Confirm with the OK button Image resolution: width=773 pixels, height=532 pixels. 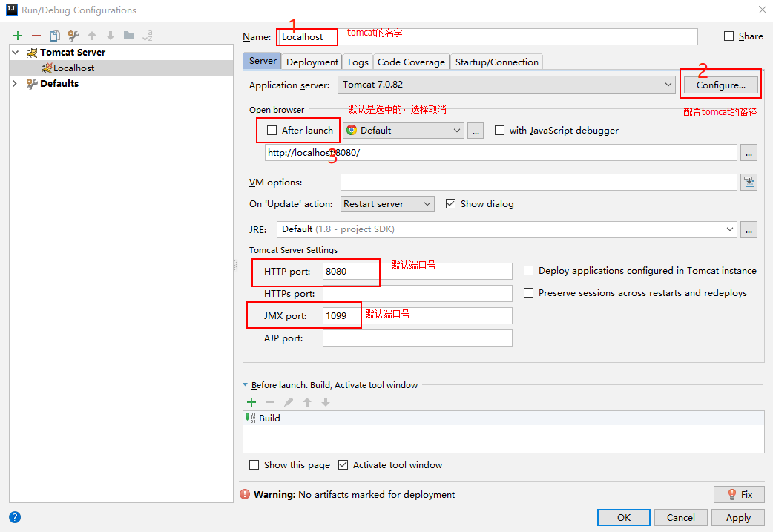point(624,518)
